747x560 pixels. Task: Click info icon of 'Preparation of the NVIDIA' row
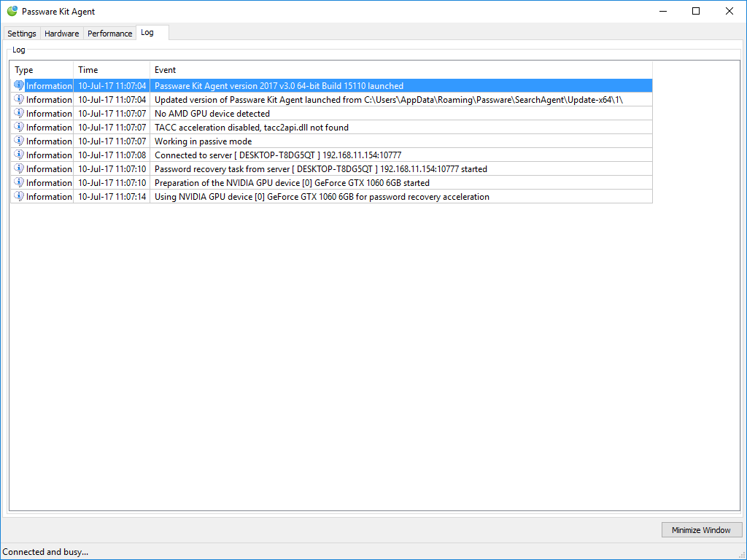(19, 182)
